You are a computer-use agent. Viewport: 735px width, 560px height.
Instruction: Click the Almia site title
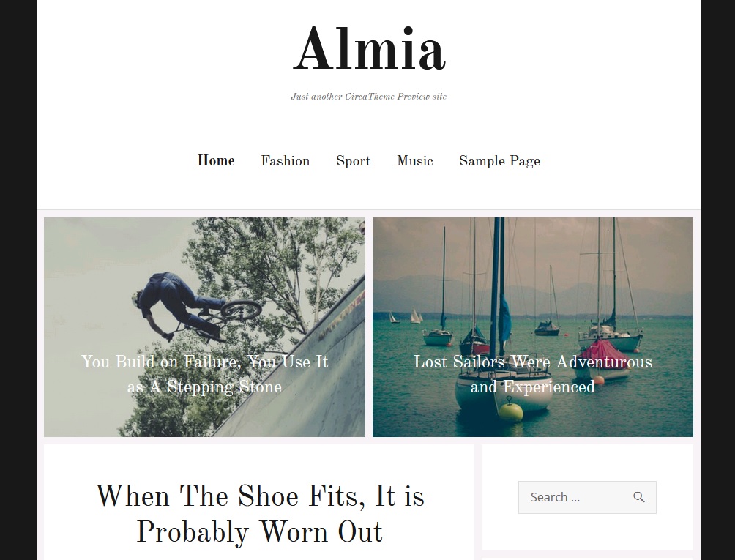tap(369, 49)
